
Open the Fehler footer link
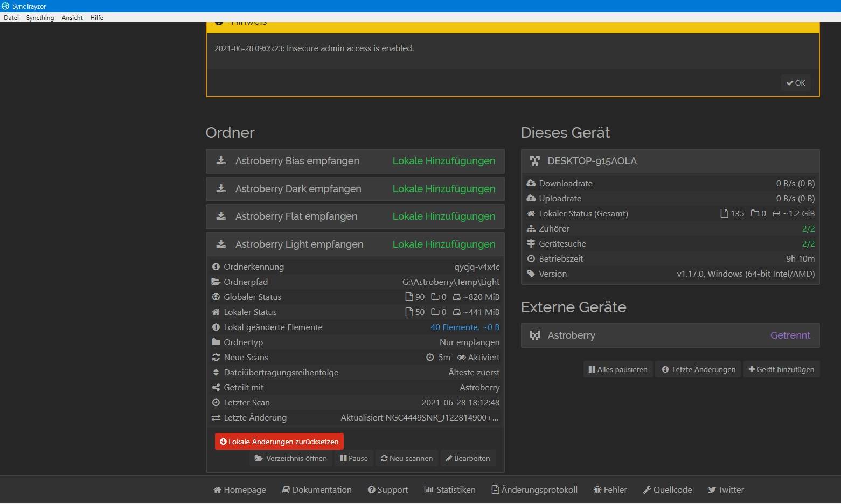tap(610, 489)
